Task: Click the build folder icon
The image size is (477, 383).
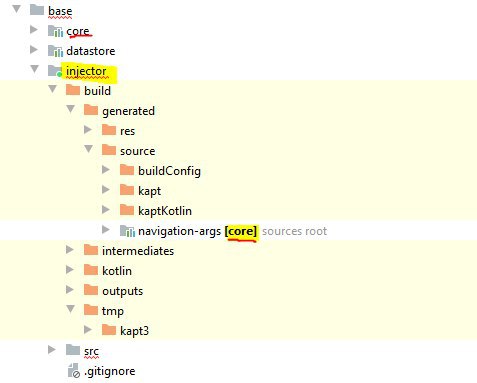Action: pos(73,90)
